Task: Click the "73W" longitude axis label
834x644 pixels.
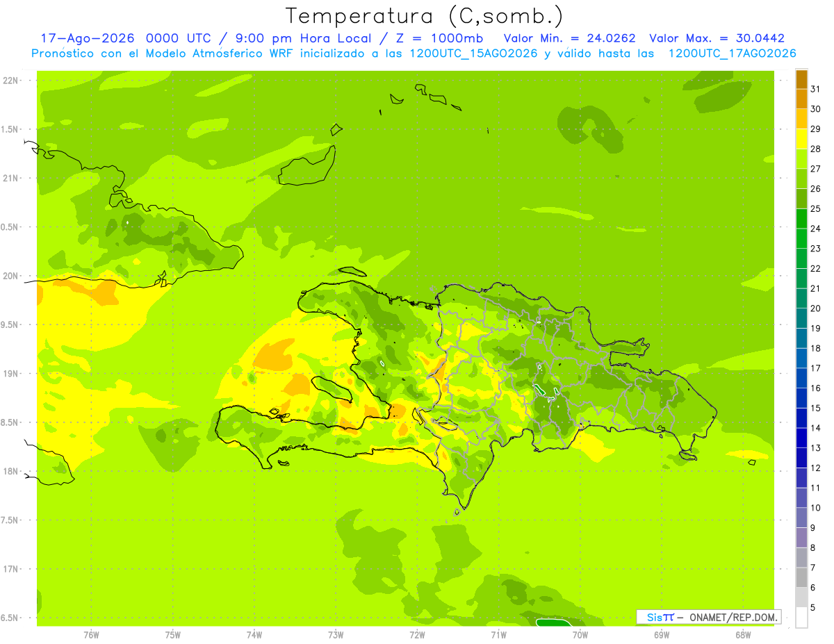Action: click(336, 635)
